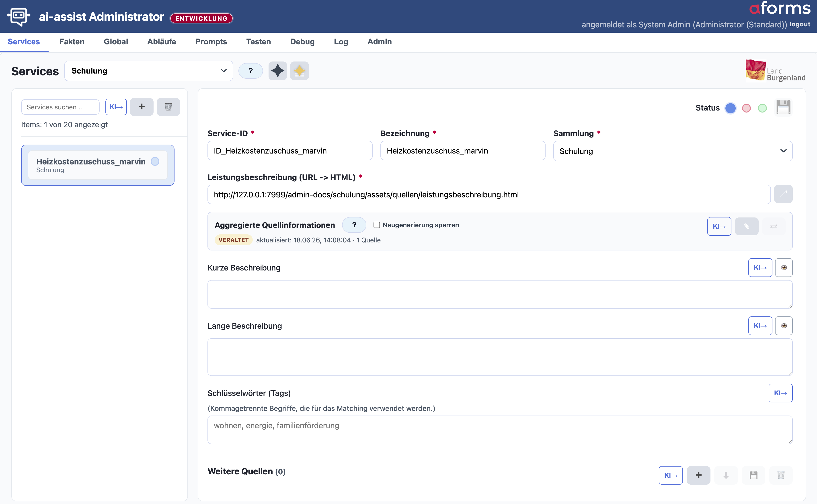
Task: Click the status dot on Heizkostenzuschuss_marvin list item
Action: 155,161
